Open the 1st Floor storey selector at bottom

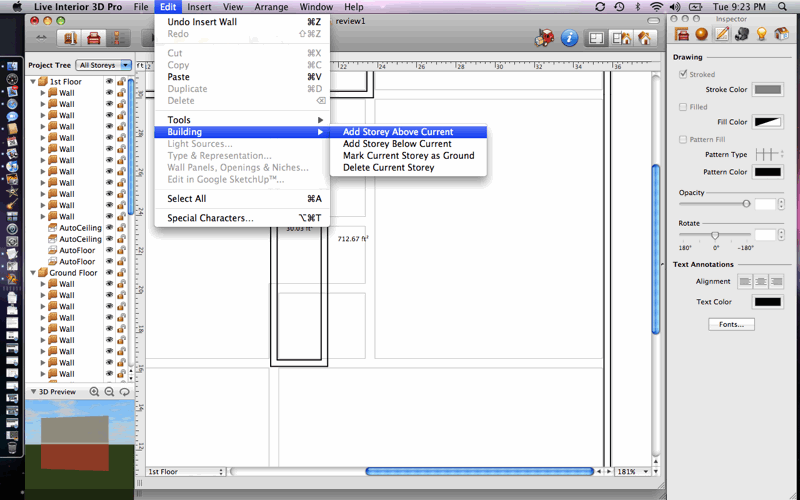(x=186, y=472)
